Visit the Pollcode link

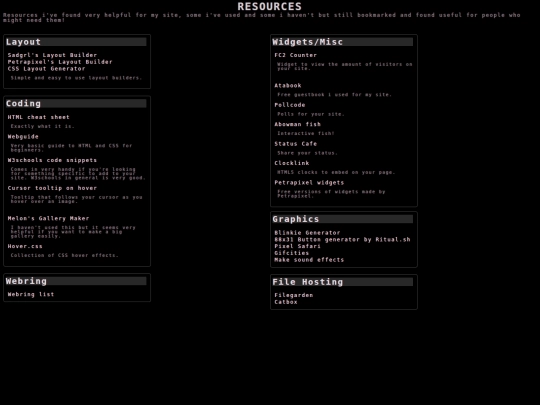click(290, 105)
